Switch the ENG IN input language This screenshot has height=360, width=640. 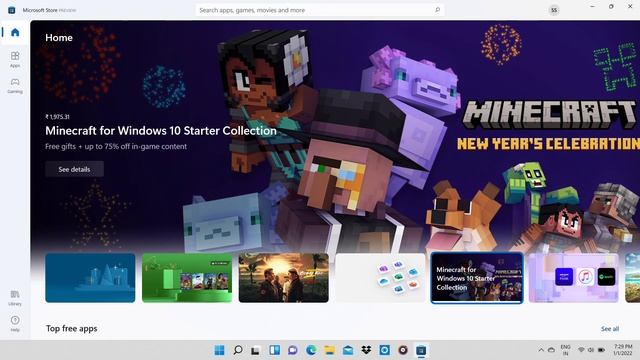(565, 350)
